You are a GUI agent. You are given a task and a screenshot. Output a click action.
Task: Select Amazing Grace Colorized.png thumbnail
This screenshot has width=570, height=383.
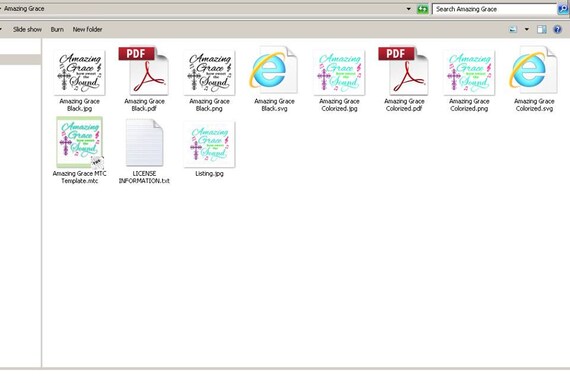[469, 73]
